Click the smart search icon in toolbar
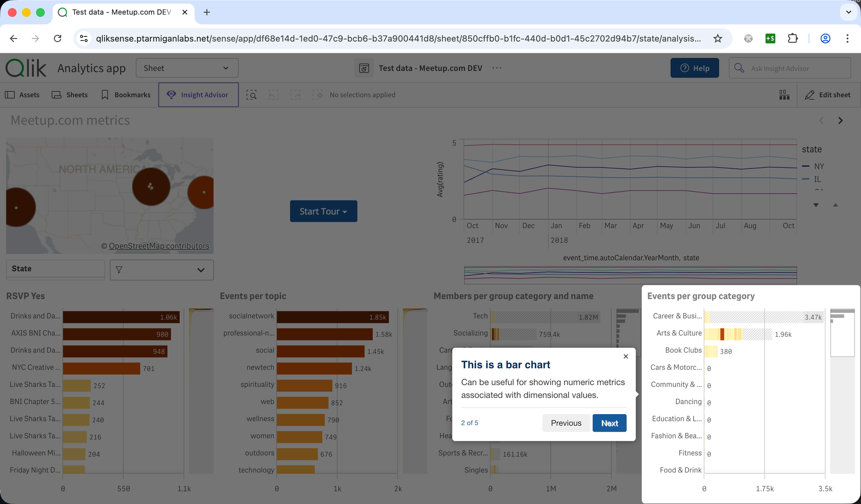This screenshot has width=861, height=504. click(251, 95)
